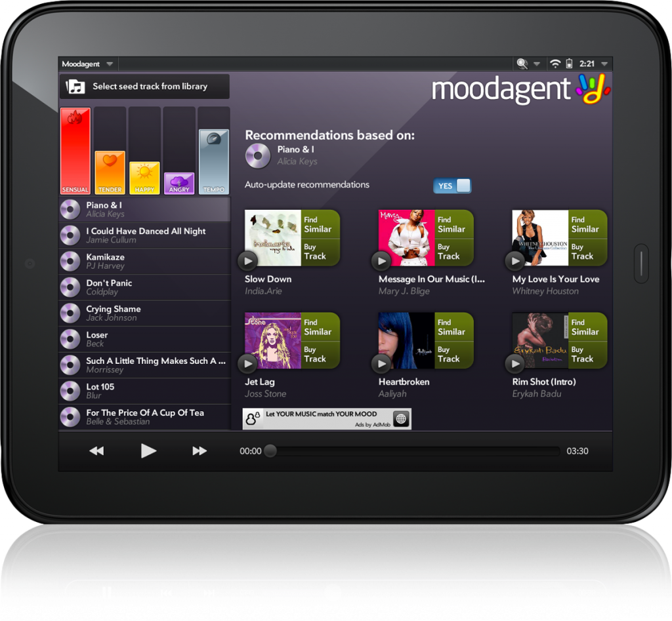
Task: Click the Tempo mood bar icon
Action: click(214, 140)
